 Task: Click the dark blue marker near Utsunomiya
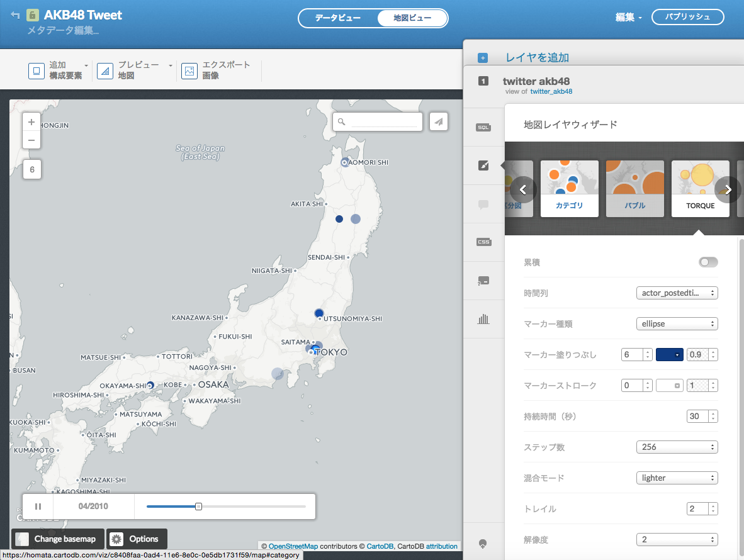point(319,313)
